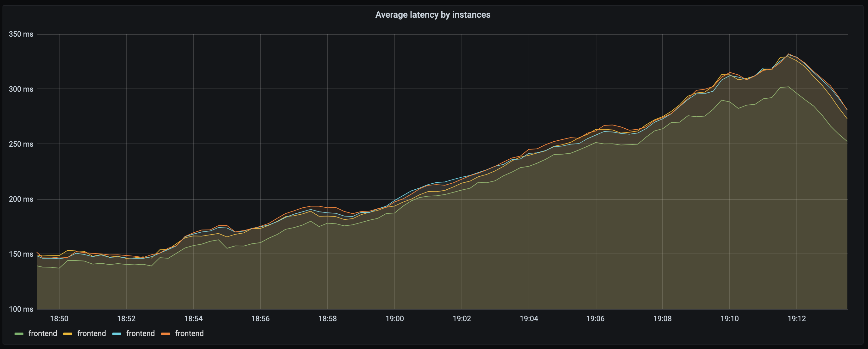
Task: Click the 300 ms y-axis label
Action: coord(21,89)
